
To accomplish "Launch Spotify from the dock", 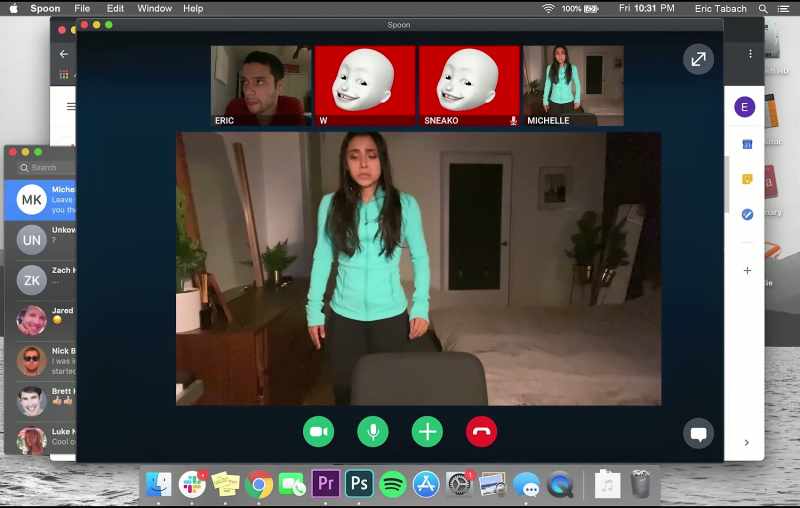I will pyautogui.click(x=392, y=484).
